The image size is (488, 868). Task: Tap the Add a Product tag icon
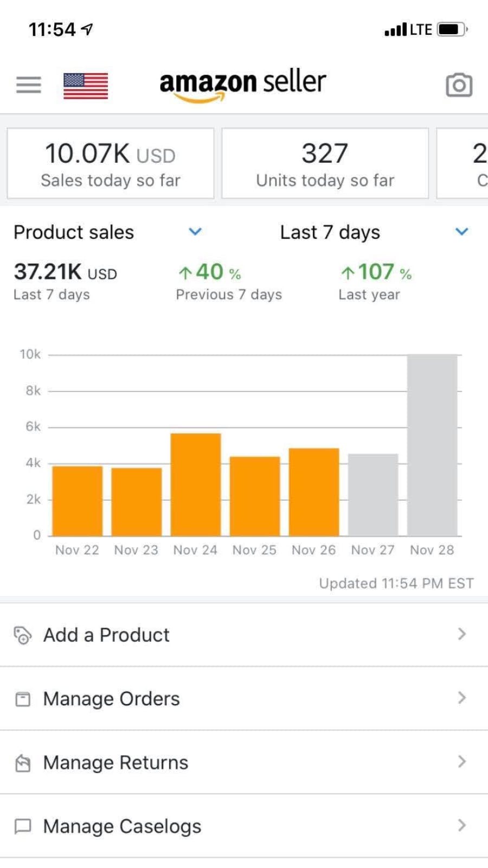tap(22, 635)
